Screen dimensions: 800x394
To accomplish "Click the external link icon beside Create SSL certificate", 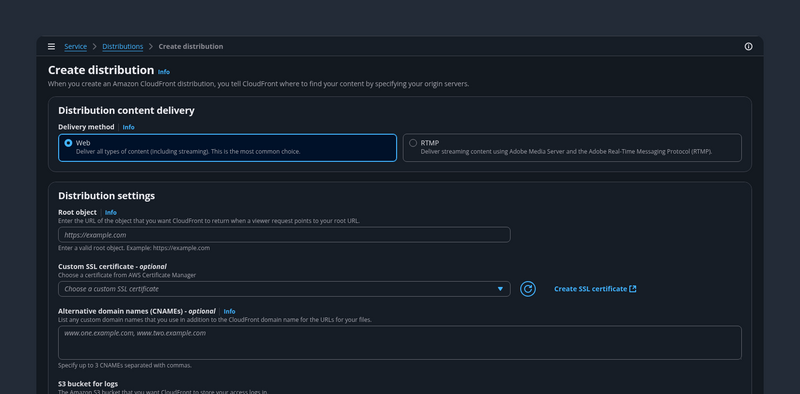I will point(633,289).
